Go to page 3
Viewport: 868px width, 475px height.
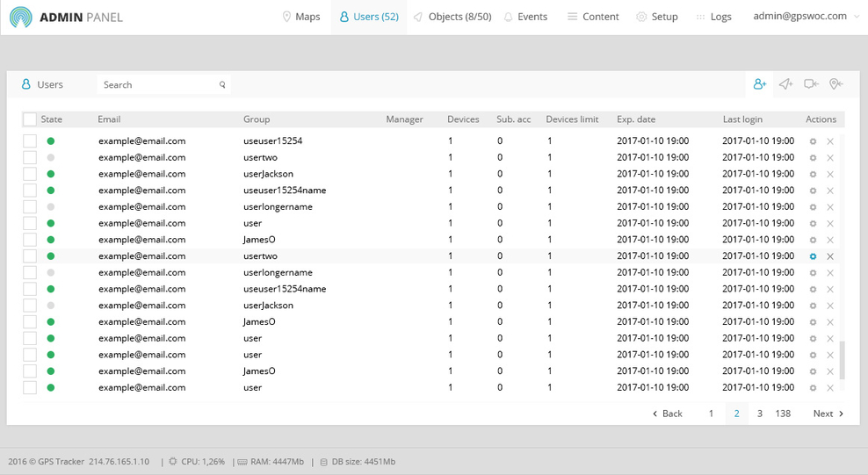759,414
